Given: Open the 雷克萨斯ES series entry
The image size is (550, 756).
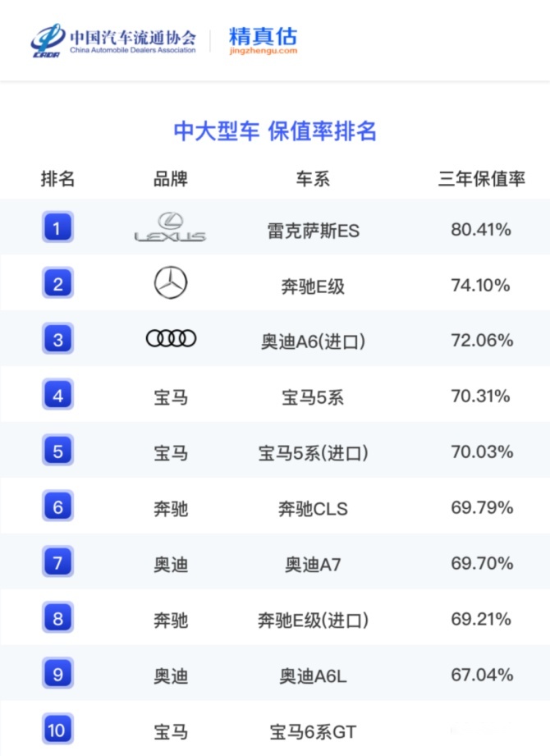Looking at the screenshot, I should [x=314, y=231].
